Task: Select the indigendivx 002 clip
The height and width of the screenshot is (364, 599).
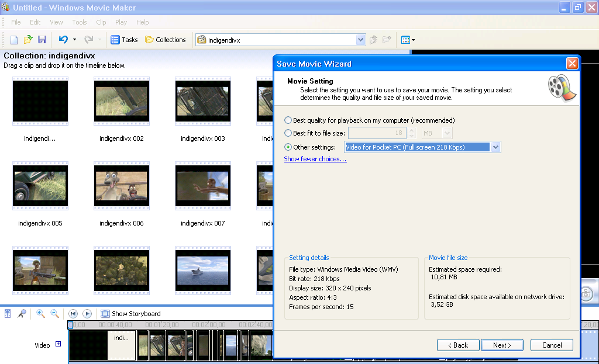Action: tap(122, 101)
